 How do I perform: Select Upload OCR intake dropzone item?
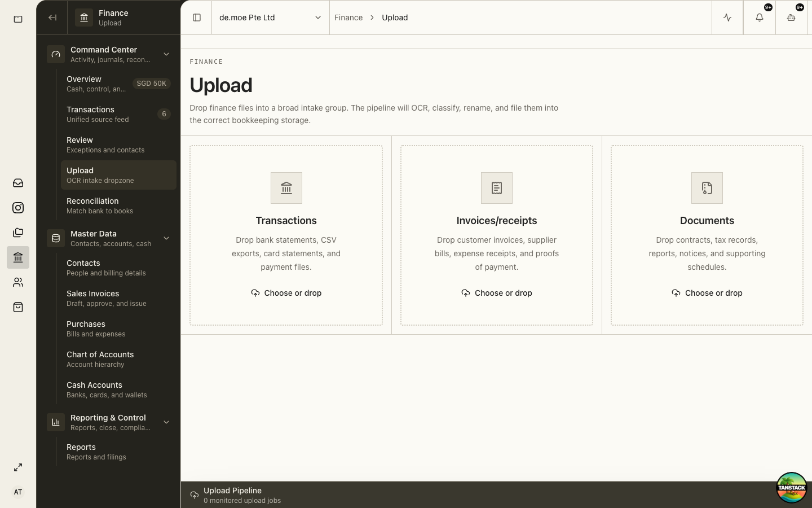pyautogui.click(x=118, y=175)
